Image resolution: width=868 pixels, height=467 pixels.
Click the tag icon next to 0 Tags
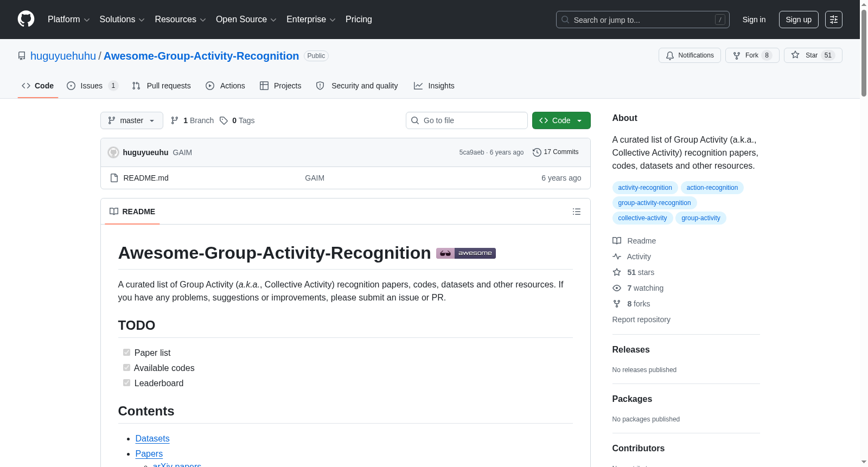224,120
